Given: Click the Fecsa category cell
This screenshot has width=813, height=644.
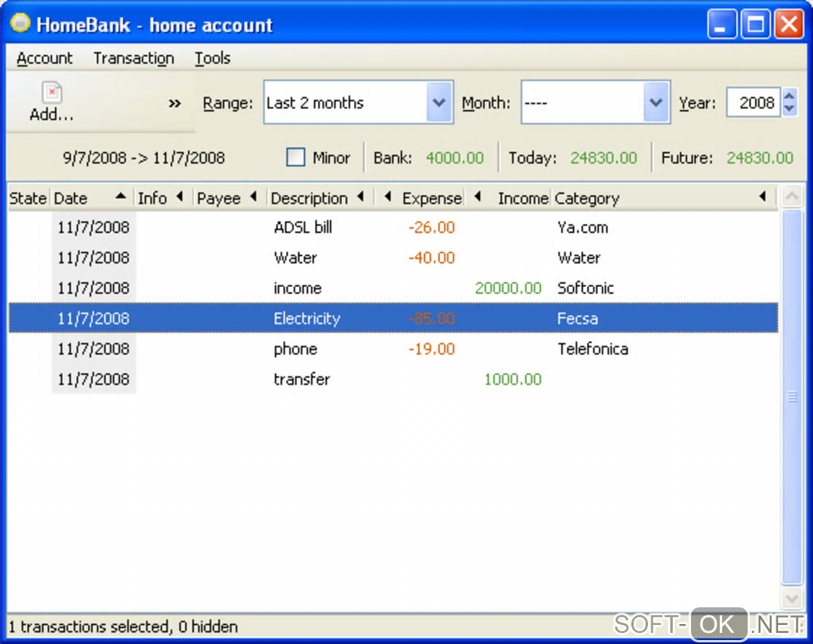Looking at the screenshot, I should pyautogui.click(x=578, y=318).
